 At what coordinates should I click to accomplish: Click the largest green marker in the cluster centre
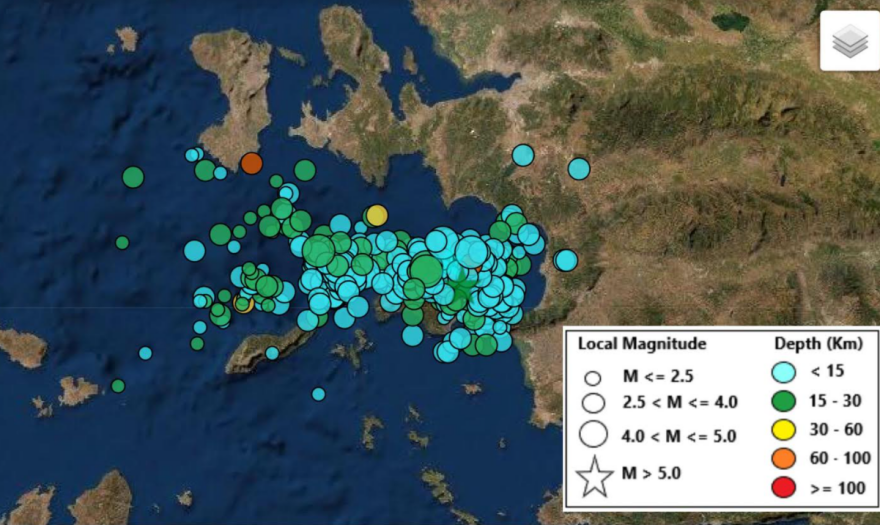tap(426, 270)
